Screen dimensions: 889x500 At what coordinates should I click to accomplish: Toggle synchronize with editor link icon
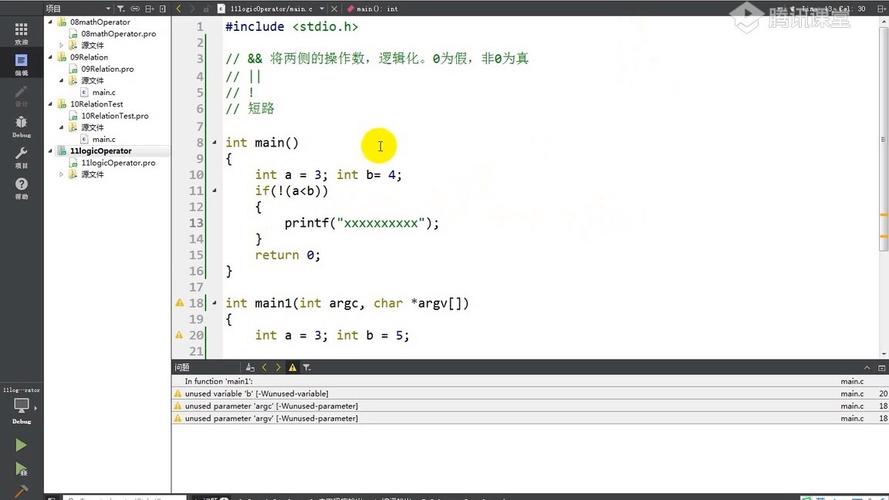[x=135, y=9]
